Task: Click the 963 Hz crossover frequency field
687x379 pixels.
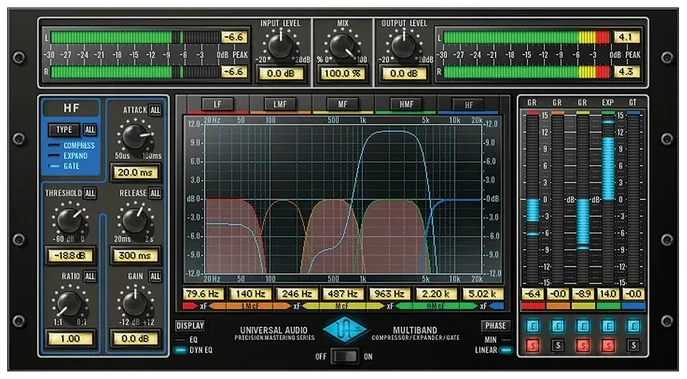Action: [390, 294]
